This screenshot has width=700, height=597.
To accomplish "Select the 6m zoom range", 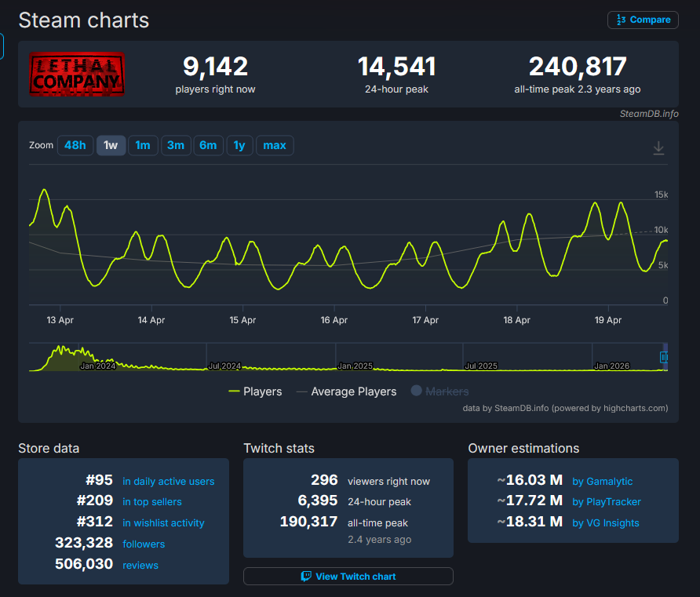I will [x=208, y=145].
